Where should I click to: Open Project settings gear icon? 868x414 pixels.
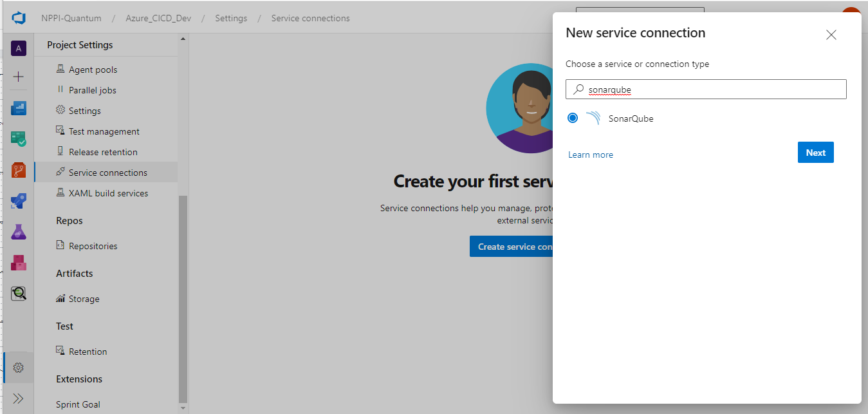(x=19, y=368)
